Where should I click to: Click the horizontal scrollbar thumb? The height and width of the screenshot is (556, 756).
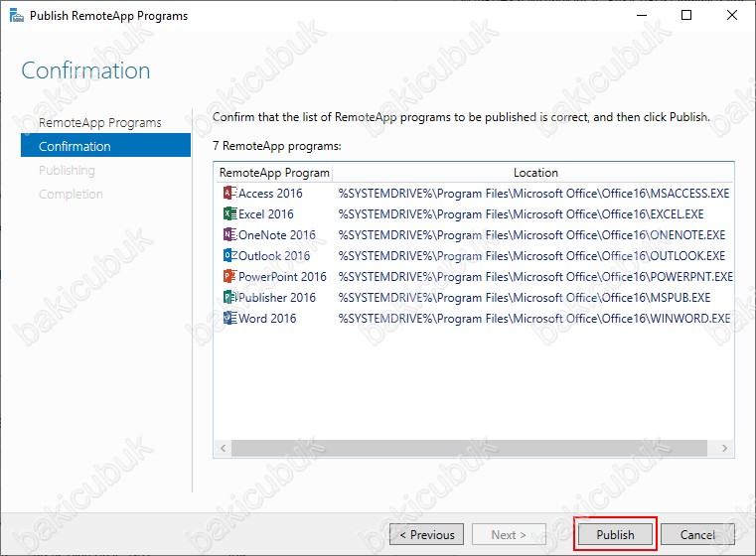point(469,448)
